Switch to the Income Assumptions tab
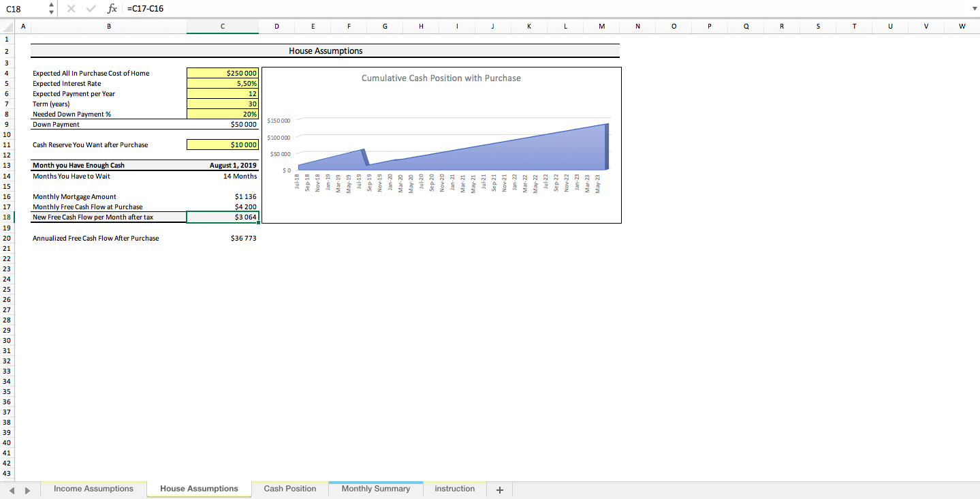The height and width of the screenshot is (499, 980). 93,488
